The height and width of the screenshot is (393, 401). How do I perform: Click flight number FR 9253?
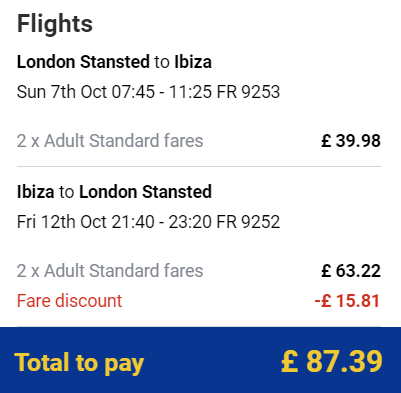pyautogui.click(x=248, y=92)
